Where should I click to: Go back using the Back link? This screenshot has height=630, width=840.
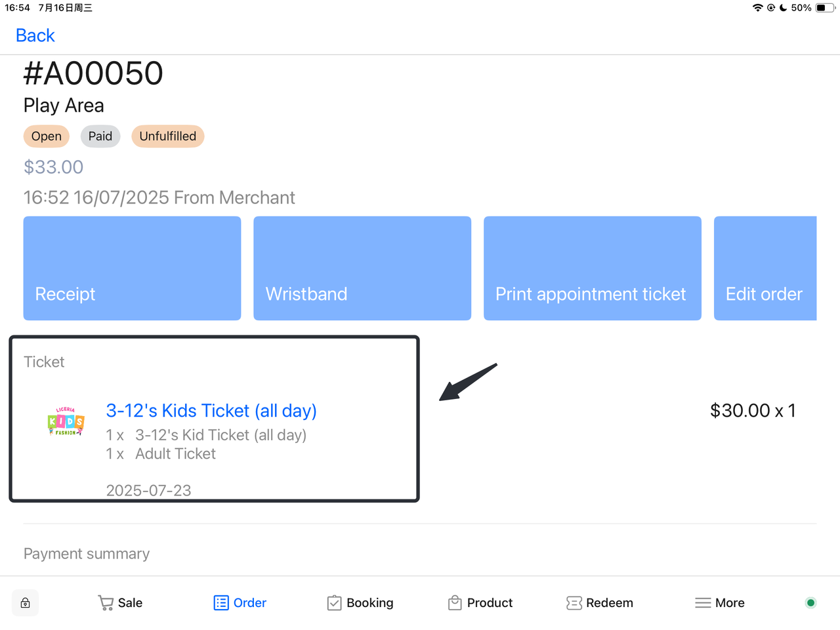click(35, 35)
